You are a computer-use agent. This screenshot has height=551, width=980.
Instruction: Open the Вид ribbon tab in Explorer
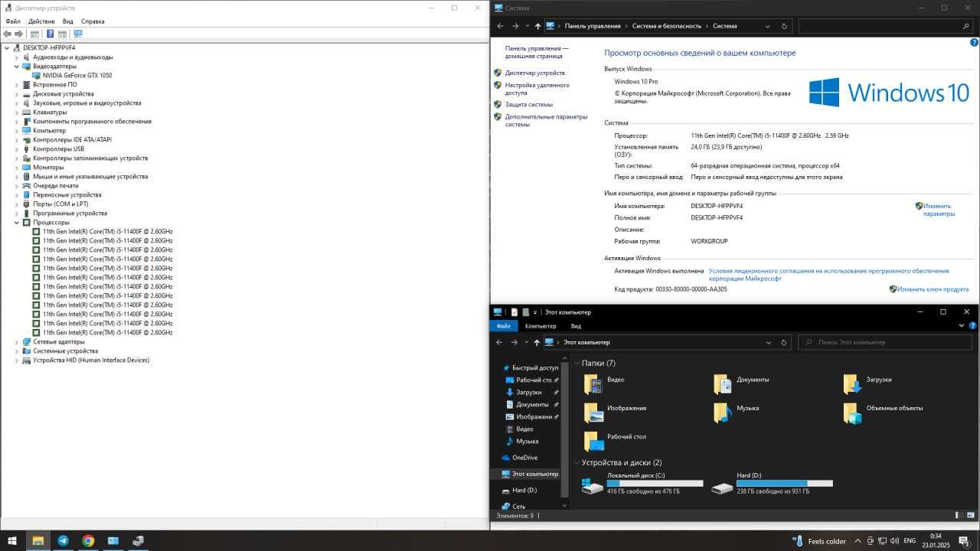tap(577, 326)
